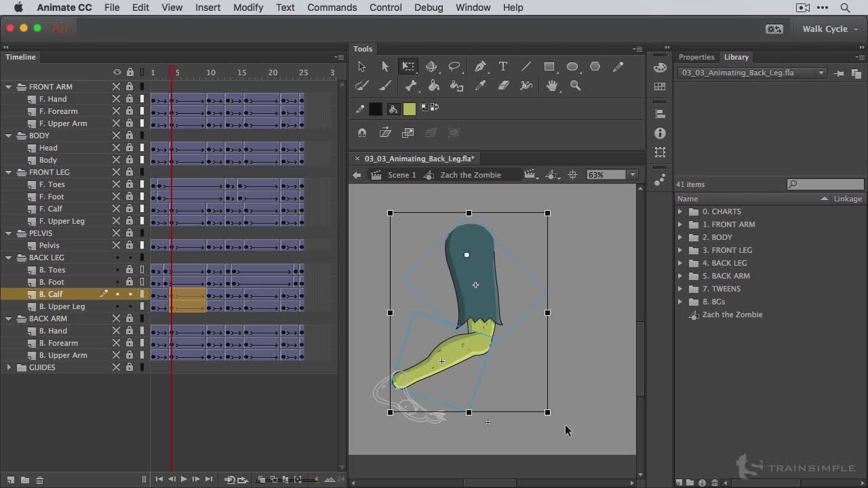Screen dimensions: 868x488
Task: Open the Control menu
Action: tap(386, 7)
